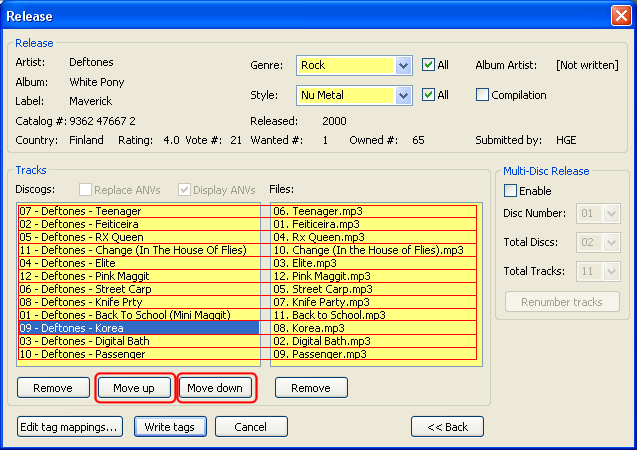Select file '12. Pink Maggit.mp3'
The height and width of the screenshot is (450, 637).
(x=374, y=276)
